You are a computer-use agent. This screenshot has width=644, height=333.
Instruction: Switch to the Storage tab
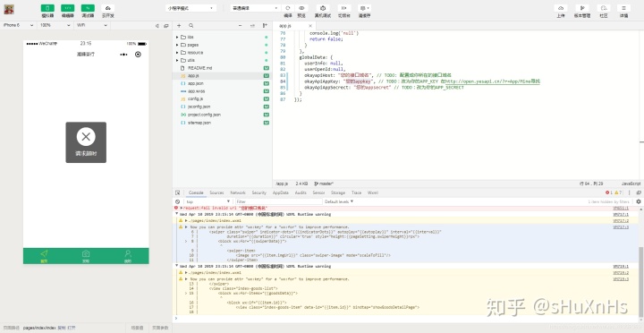(338, 192)
